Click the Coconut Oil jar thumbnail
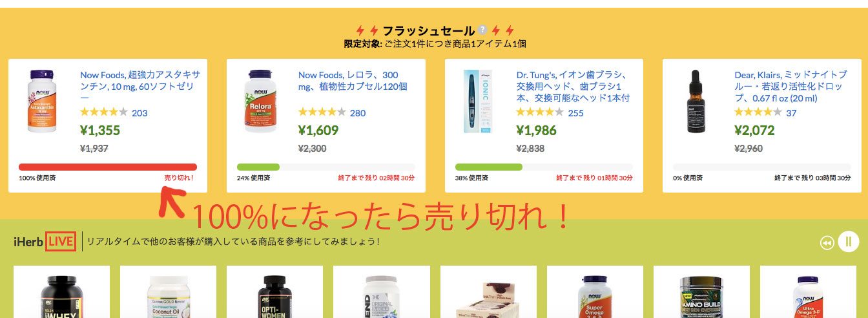Viewport: 868px width, 318px height. (x=168, y=296)
